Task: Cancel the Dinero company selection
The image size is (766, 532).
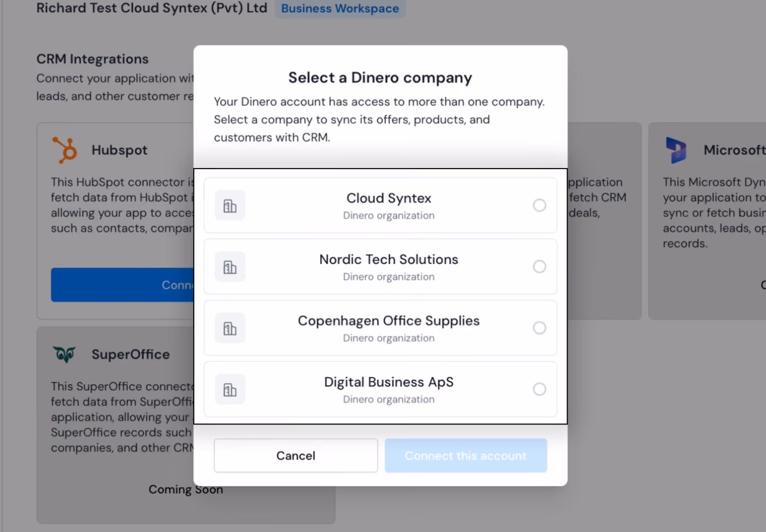Action: [x=296, y=455]
